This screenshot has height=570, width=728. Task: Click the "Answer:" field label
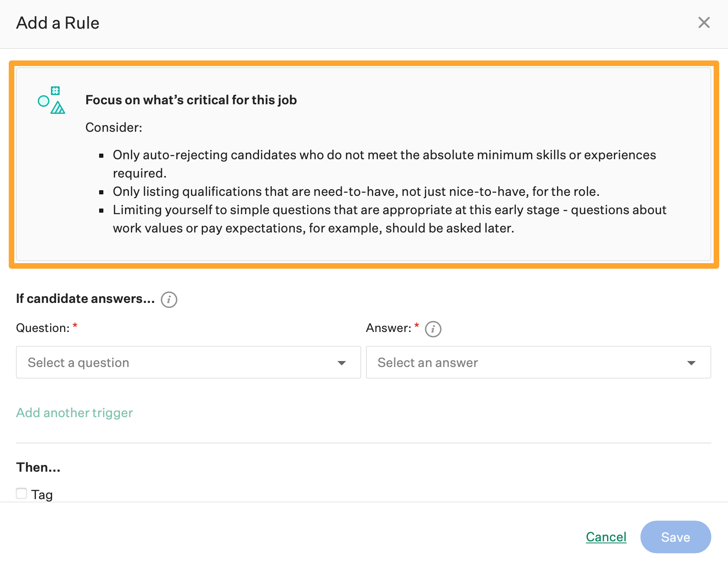pyautogui.click(x=388, y=328)
